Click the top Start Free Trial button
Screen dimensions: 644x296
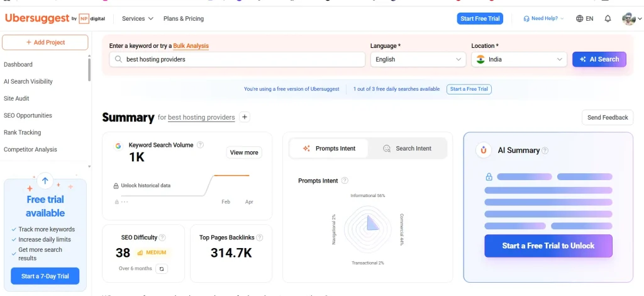pyautogui.click(x=480, y=18)
